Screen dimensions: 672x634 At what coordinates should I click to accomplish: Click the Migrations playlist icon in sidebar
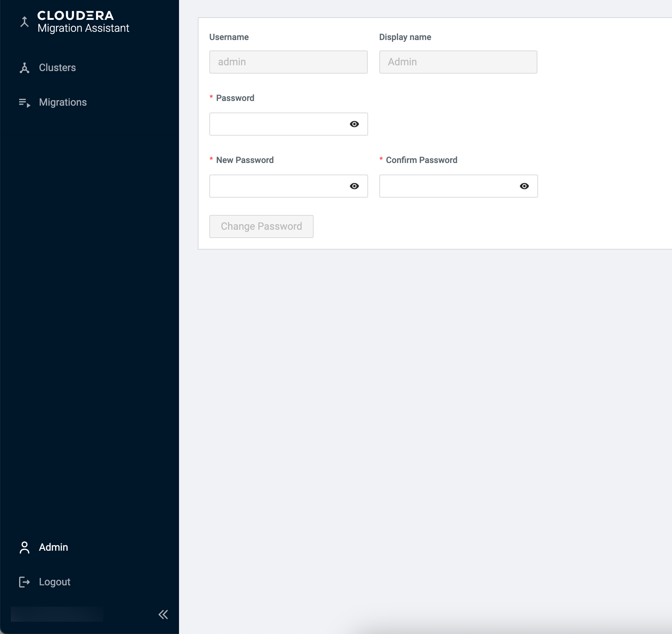pyautogui.click(x=24, y=103)
